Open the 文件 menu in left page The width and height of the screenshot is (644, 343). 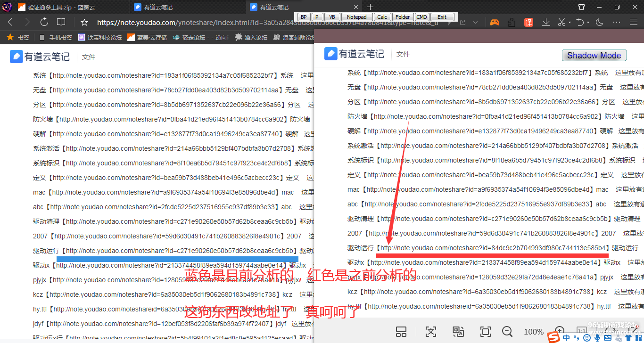click(89, 57)
